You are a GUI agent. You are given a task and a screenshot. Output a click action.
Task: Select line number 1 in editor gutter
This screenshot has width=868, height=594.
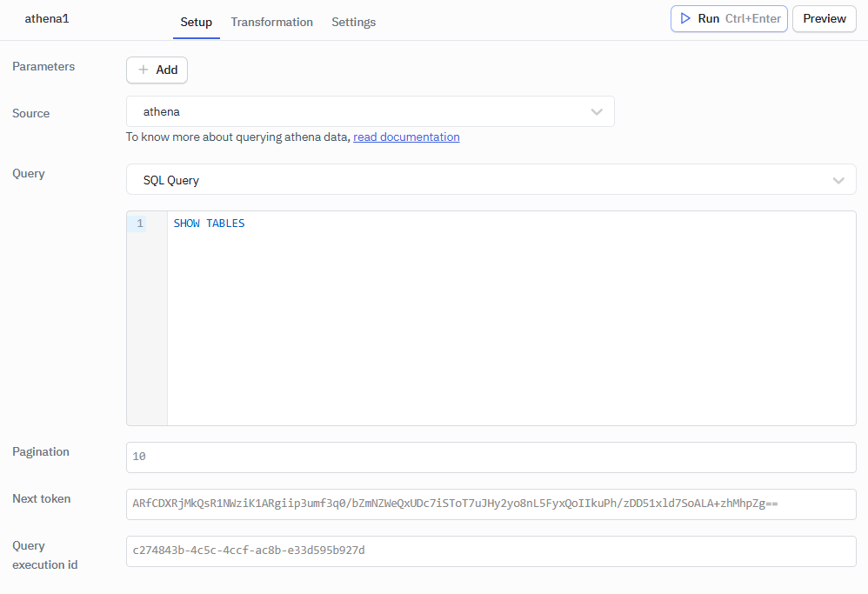click(140, 224)
